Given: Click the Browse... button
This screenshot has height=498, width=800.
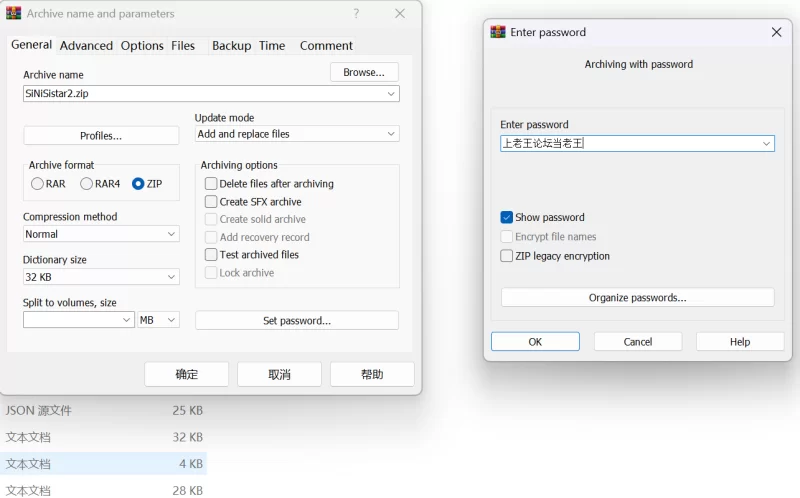Looking at the screenshot, I should [364, 72].
